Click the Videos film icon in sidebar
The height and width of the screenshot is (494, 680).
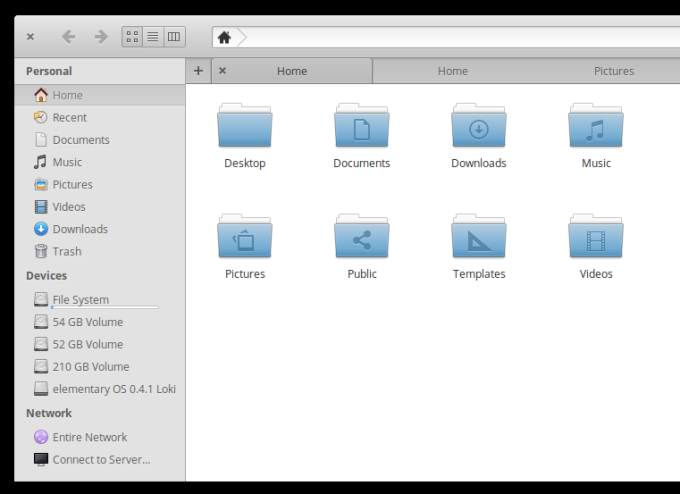click(41, 207)
